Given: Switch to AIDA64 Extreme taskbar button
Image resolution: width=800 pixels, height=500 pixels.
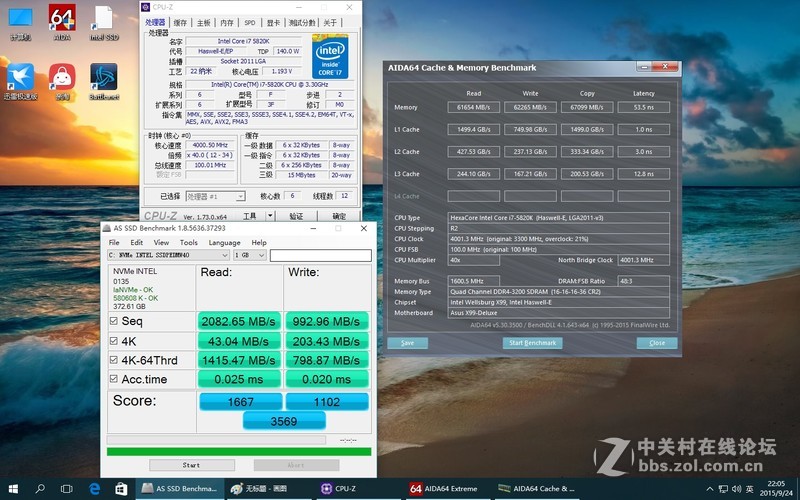Looking at the screenshot, I should pos(446,489).
